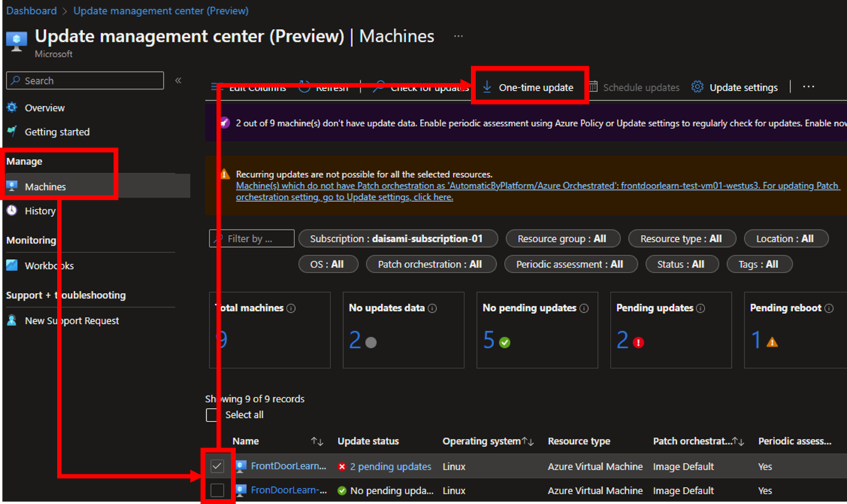Click Schedule updates in toolbar
Screen dimensions: 847x504
pos(634,88)
